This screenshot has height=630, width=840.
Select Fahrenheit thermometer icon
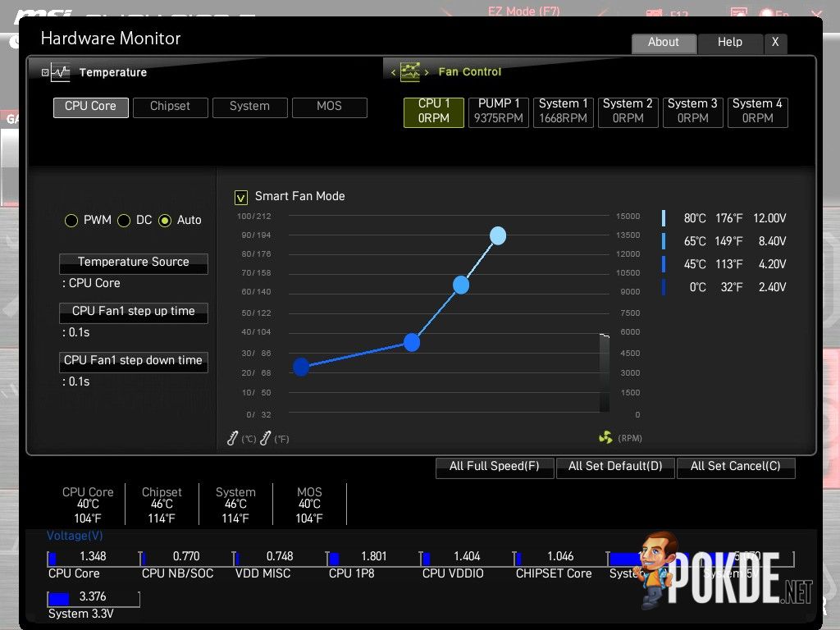coord(265,438)
